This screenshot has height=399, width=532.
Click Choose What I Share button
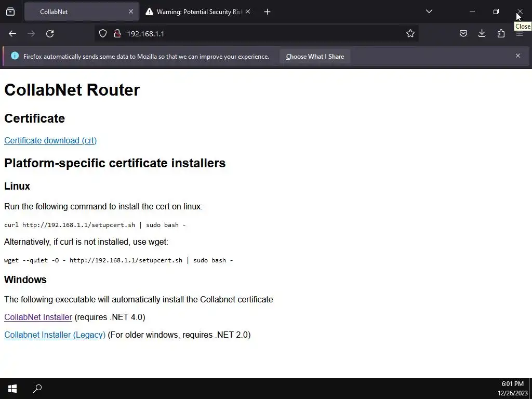315,57
